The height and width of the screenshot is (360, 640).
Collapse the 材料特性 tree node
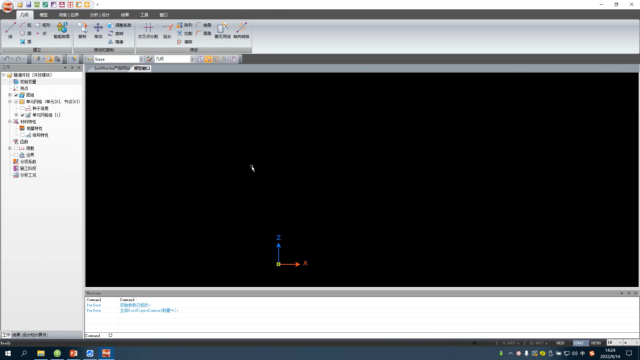tap(10, 122)
